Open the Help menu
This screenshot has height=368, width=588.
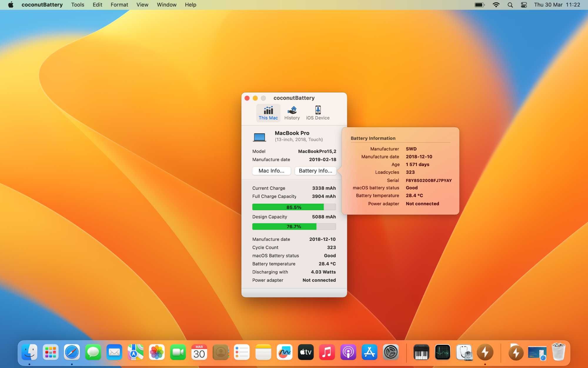(x=191, y=5)
